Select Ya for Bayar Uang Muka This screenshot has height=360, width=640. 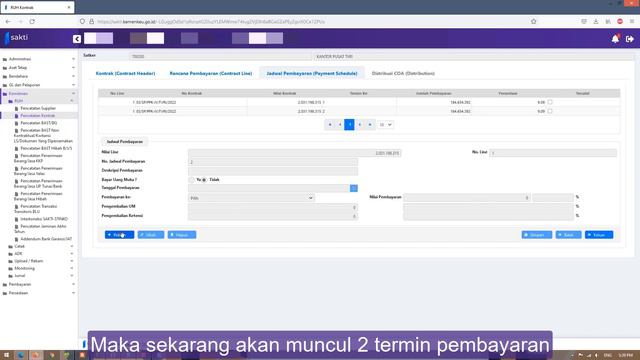pos(191,180)
